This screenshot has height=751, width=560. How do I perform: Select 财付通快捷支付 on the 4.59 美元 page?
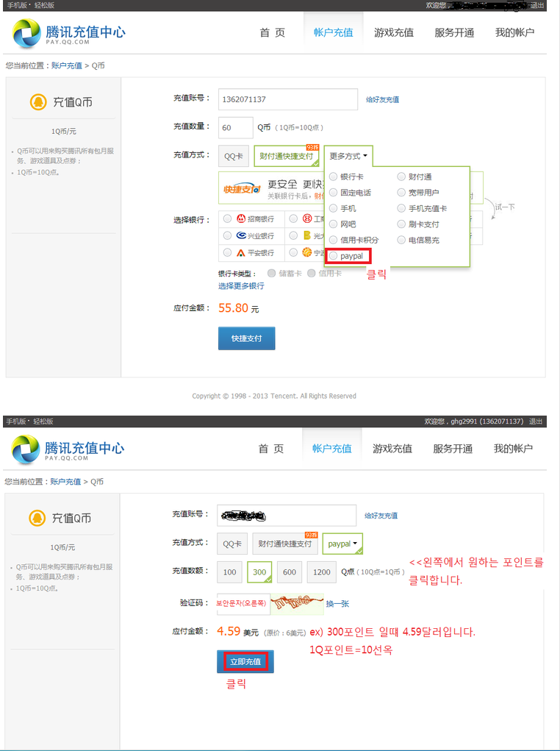(285, 544)
